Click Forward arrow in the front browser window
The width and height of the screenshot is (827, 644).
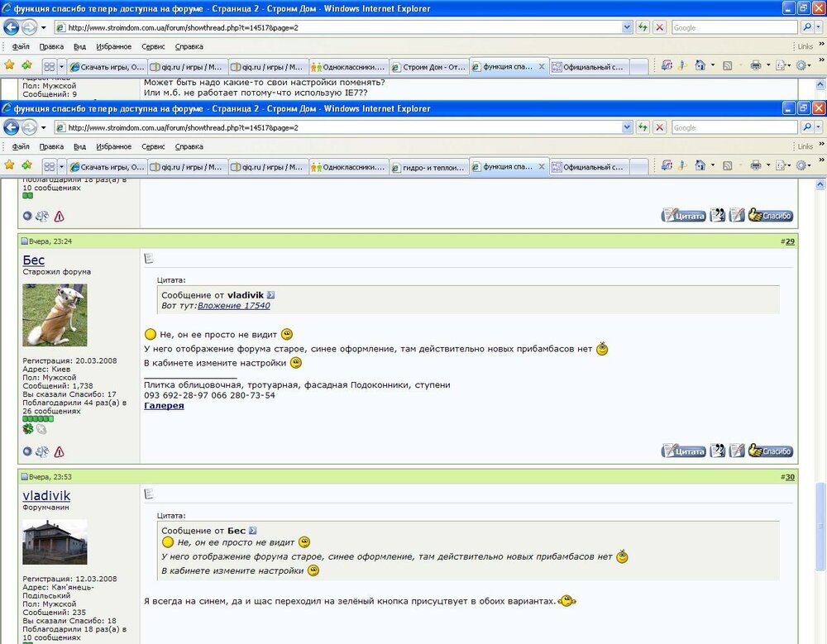(29, 127)
